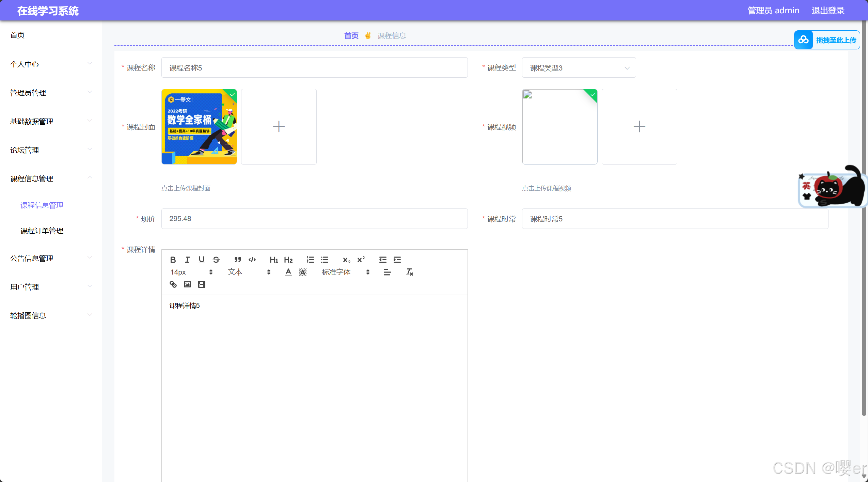Click the 现价 price input field
The image size is (868, 482).
click(314, 219)
